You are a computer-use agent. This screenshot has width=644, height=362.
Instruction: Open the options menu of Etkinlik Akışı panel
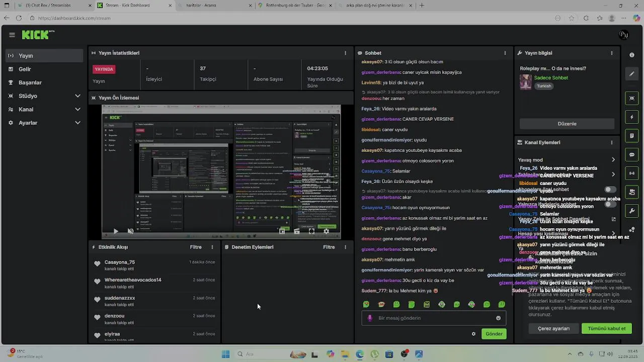(x=212, y=247)
